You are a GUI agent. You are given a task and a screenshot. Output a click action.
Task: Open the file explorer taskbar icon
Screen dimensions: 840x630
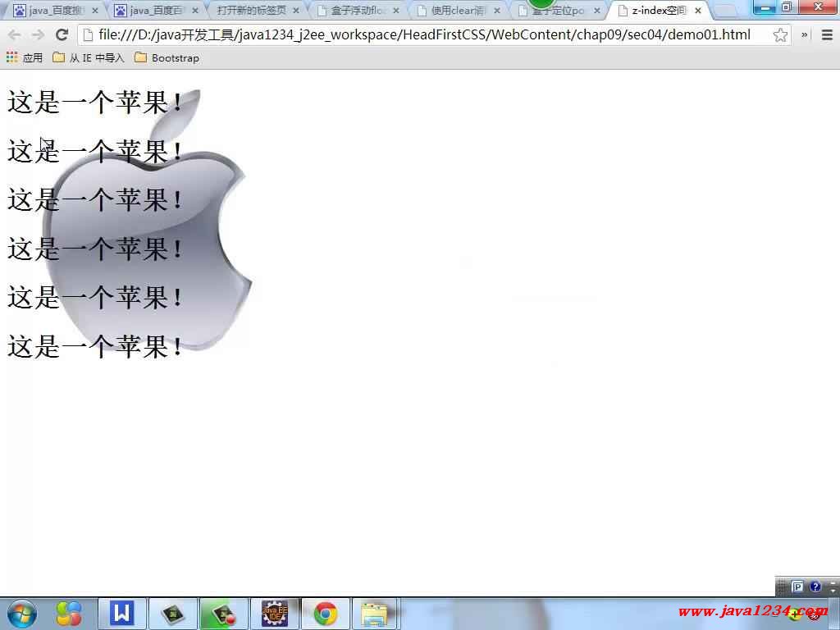(374, 614)
